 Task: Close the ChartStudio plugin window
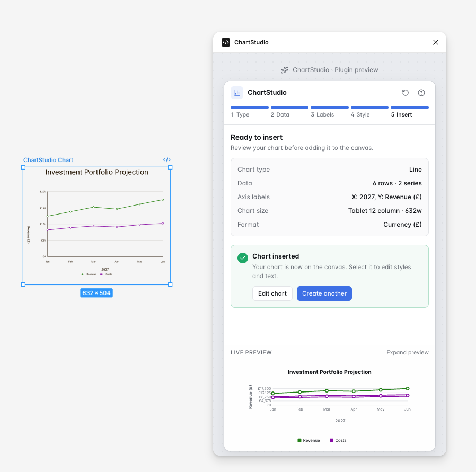(x=435, y=42)
